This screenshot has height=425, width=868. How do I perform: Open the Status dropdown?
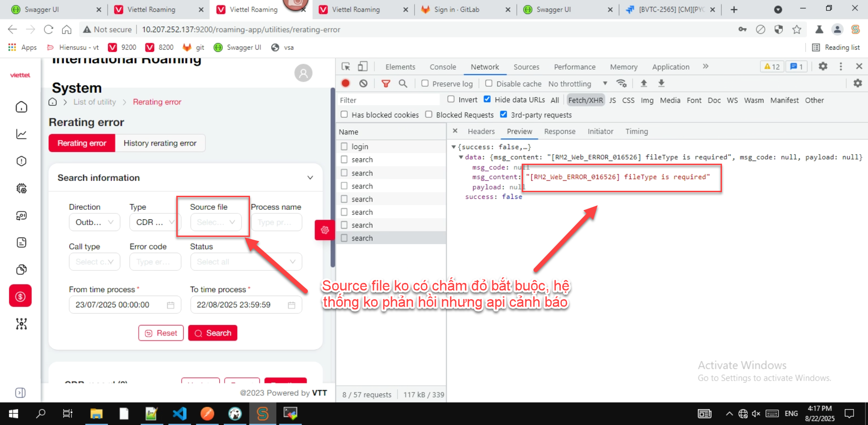245,262
